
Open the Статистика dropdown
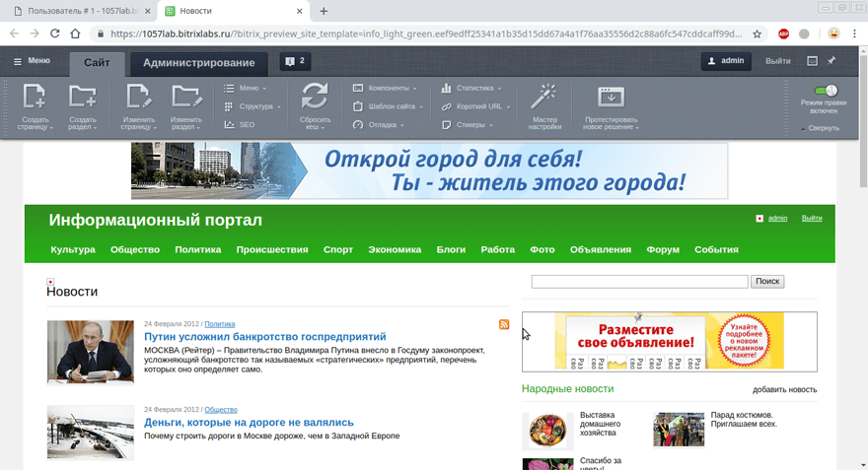(x=473, y=88)
